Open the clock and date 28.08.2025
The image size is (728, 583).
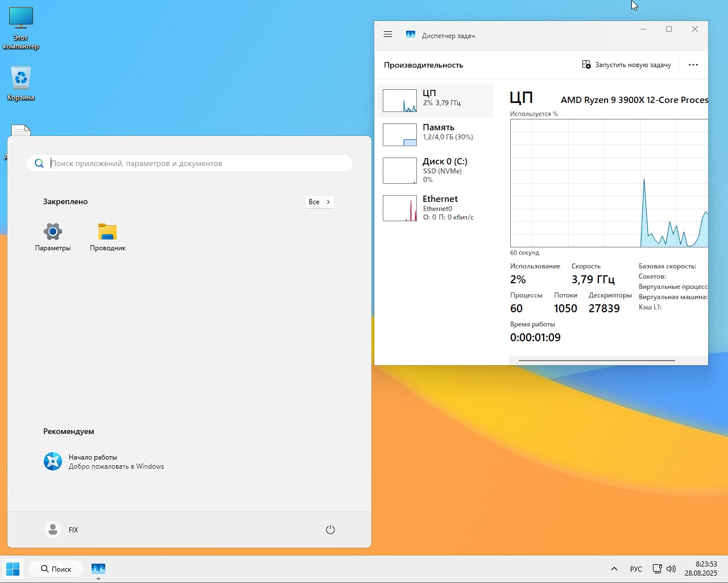click(701, 569)
